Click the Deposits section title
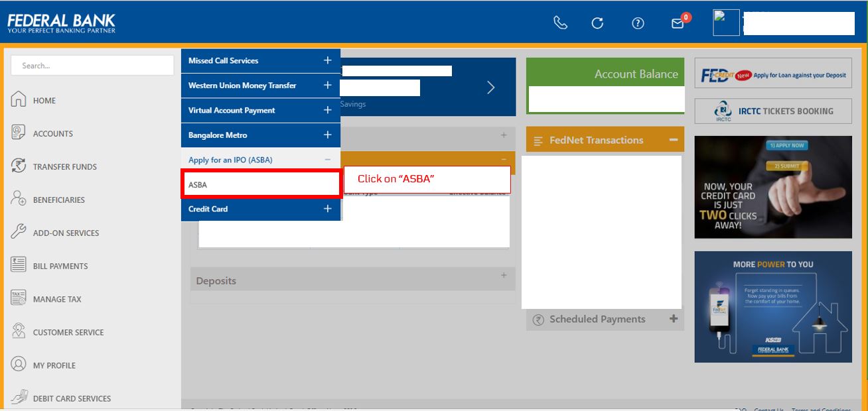 pyautogui.click(x=216, y=281)
